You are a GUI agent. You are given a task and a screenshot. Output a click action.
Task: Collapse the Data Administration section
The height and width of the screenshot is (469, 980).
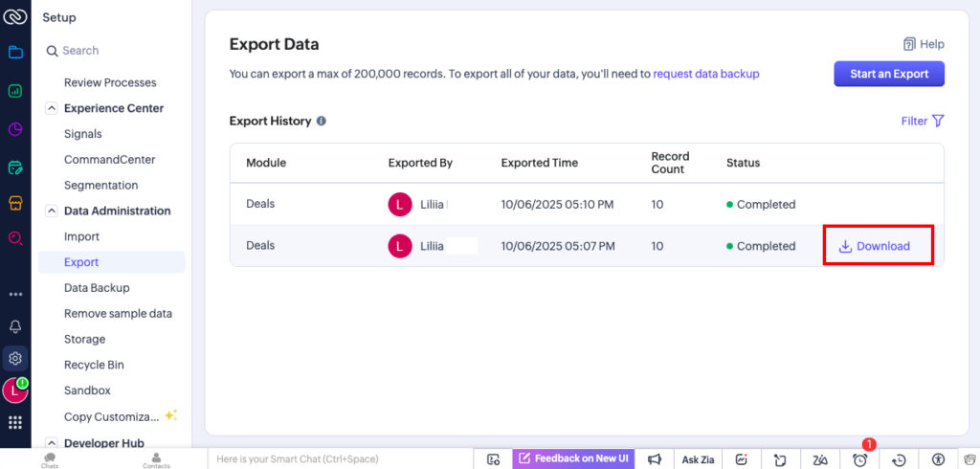click(x=51, y=211)
